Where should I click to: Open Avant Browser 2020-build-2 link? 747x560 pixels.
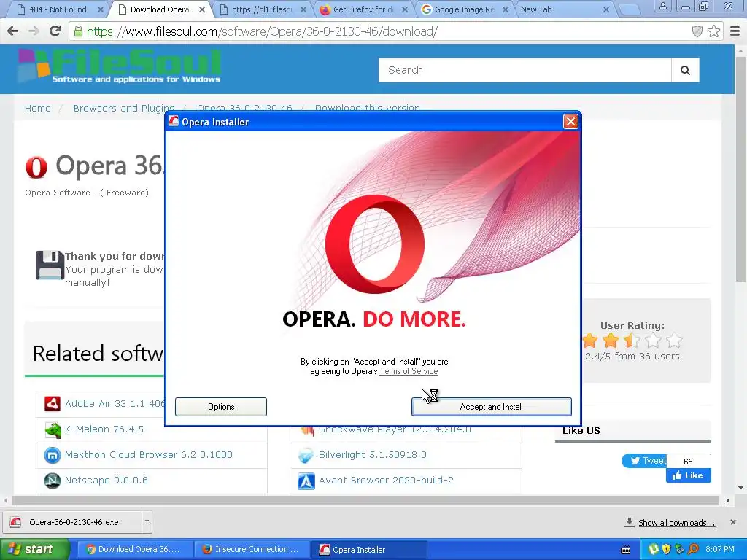tap(386, 480)
